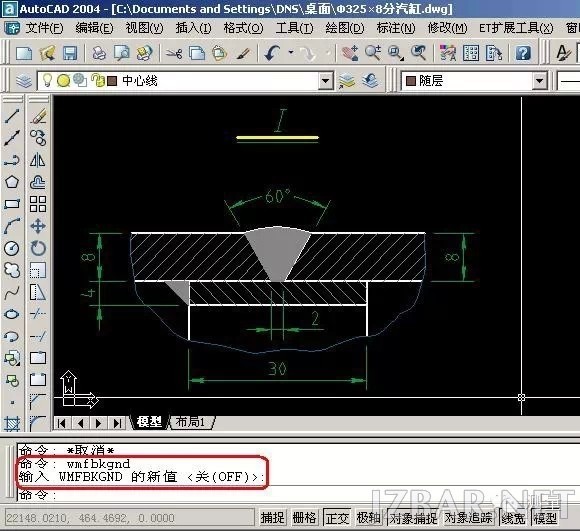580x531 pixels.
Task: Switch to the 布局1 layout tab
Action: point(191,422)
